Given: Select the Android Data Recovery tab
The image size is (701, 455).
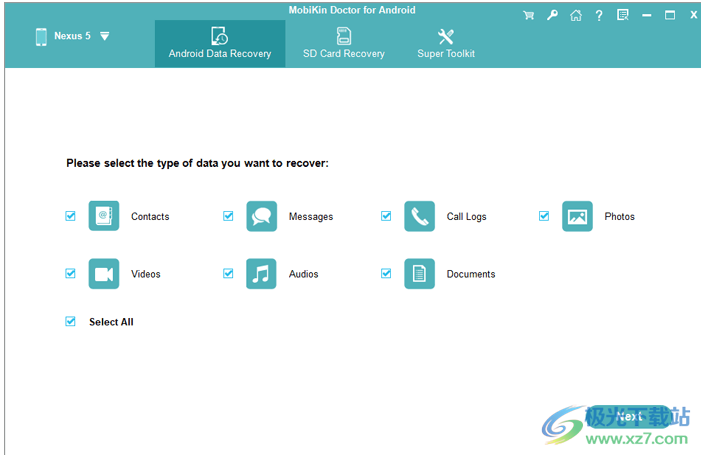Looking at the screenshot, I should (219, 44).
